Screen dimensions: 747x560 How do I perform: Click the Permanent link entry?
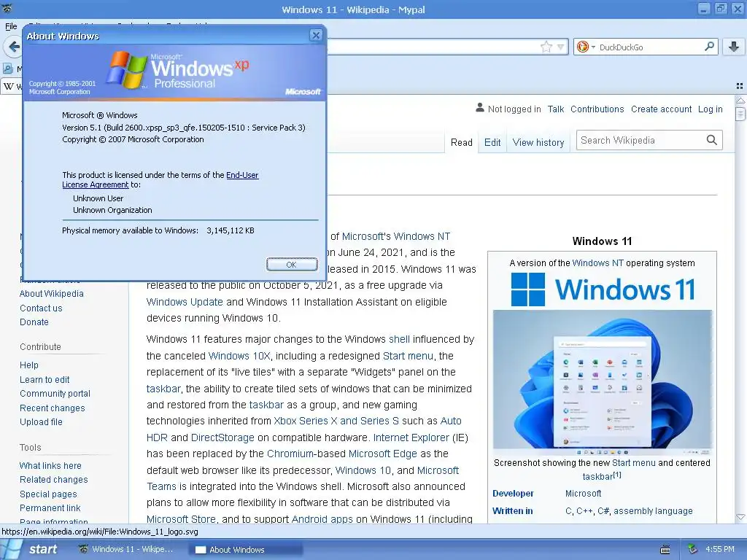tap(50, 508)
